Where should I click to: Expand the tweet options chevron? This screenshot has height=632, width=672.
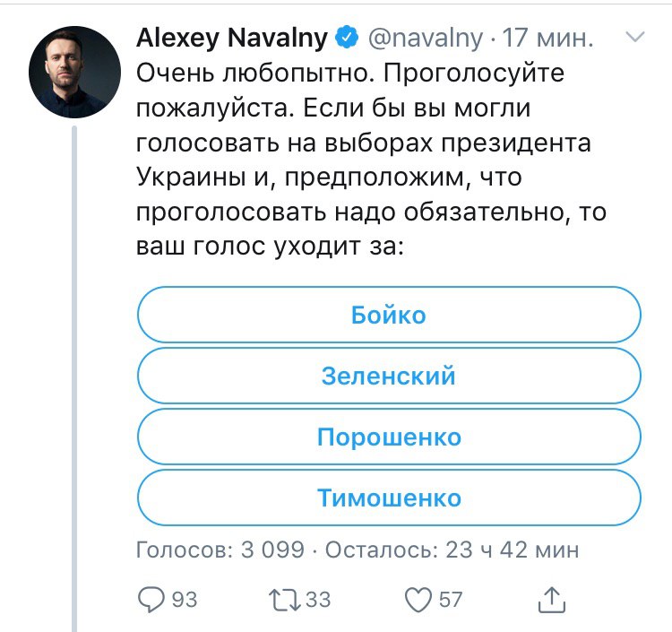(x=634, y=37)
